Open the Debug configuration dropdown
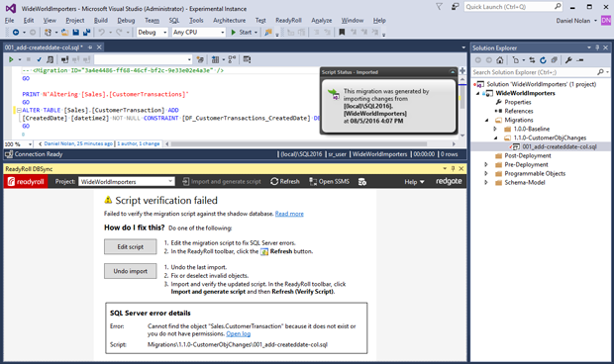This screenshot has height=364, width=614. tap(153, 32)
